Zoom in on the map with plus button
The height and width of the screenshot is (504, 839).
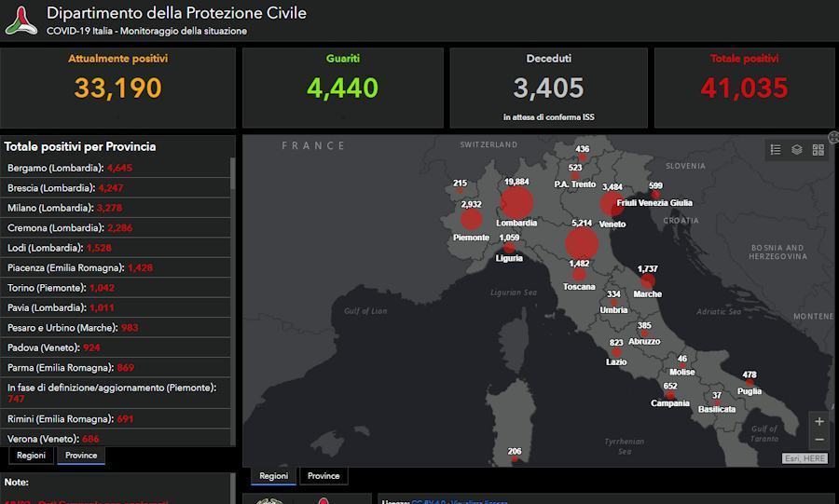point(819,421)
